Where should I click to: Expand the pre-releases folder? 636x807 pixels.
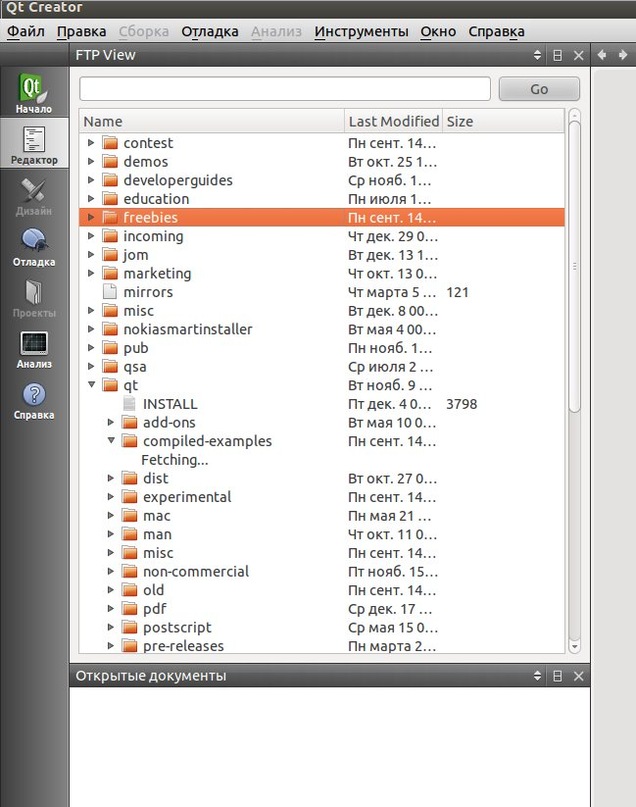[111, 645]
